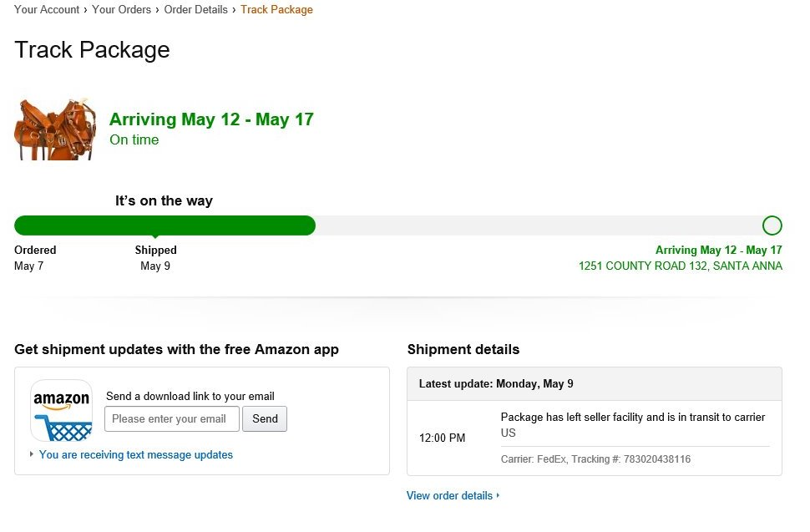Open View order details link

click(x=449, y=495)
